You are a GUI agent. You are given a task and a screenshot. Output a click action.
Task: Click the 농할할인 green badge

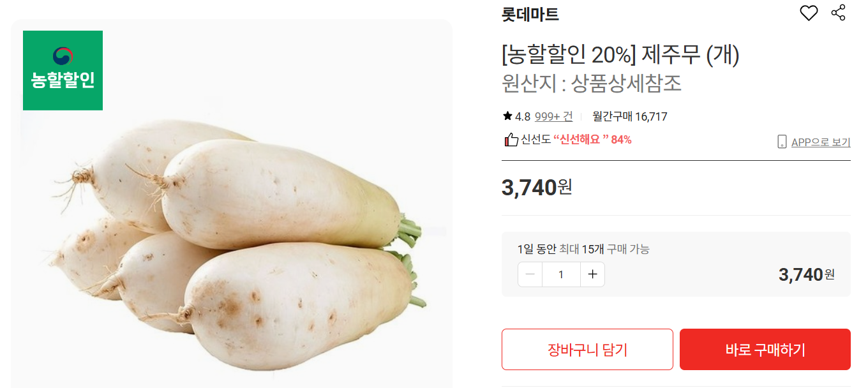click(63, 70)
